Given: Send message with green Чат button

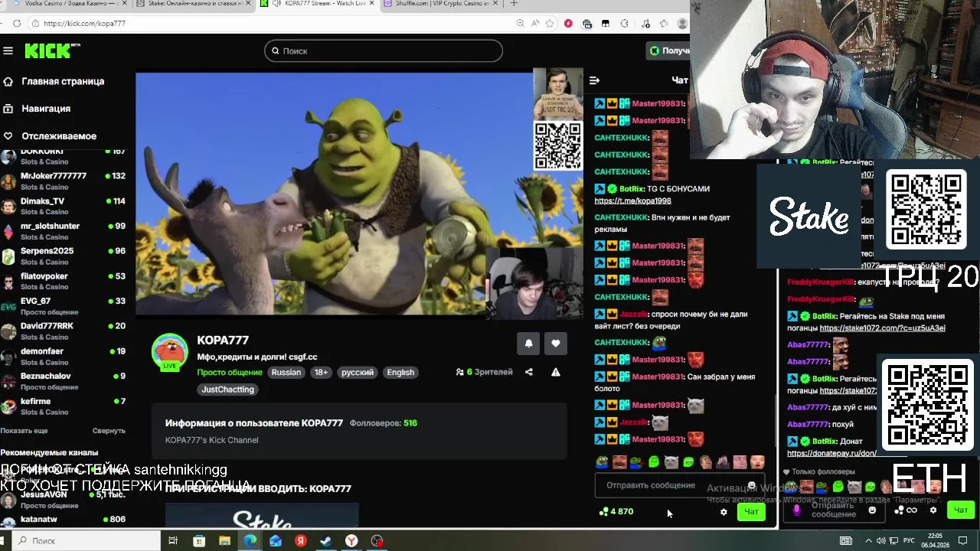Looking at the screenshot, I should (751, 512).
